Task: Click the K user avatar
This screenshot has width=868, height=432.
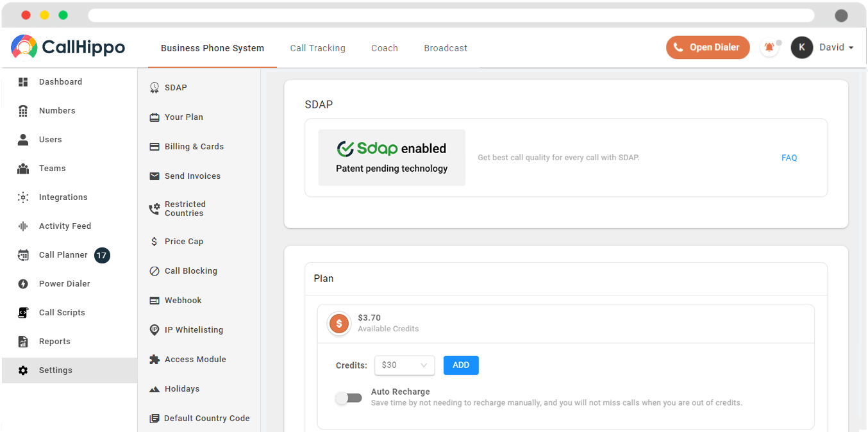Action: [x=802, y=47]
